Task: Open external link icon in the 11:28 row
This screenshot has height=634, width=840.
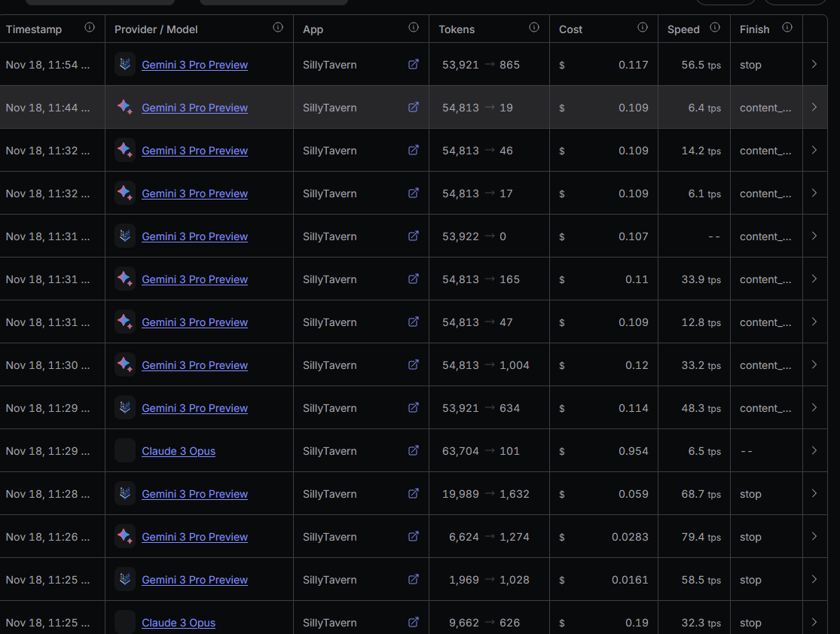Action: [x=413, y=493]
